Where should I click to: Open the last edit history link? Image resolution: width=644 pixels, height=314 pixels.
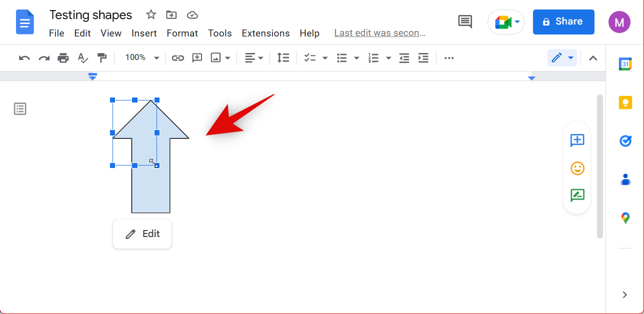(380, 33)
